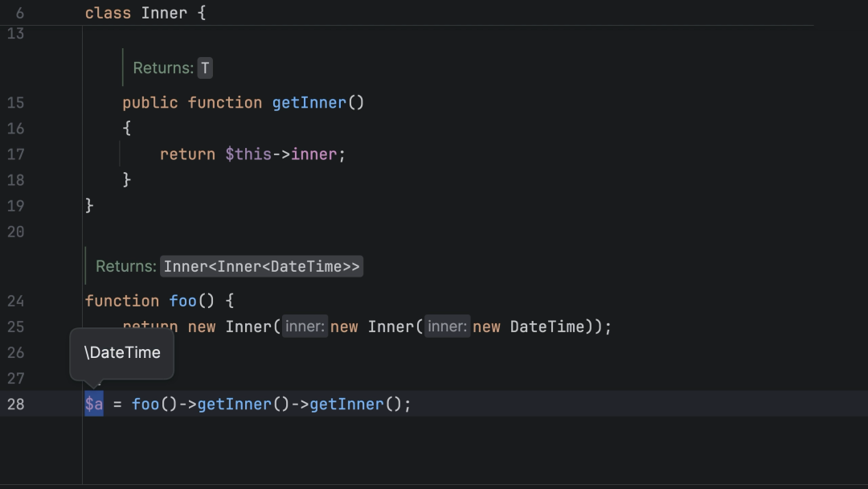Viewport: 868px width, 489px height.
Task: Click the 'inner' property after $this->
Action: point(313,154)
